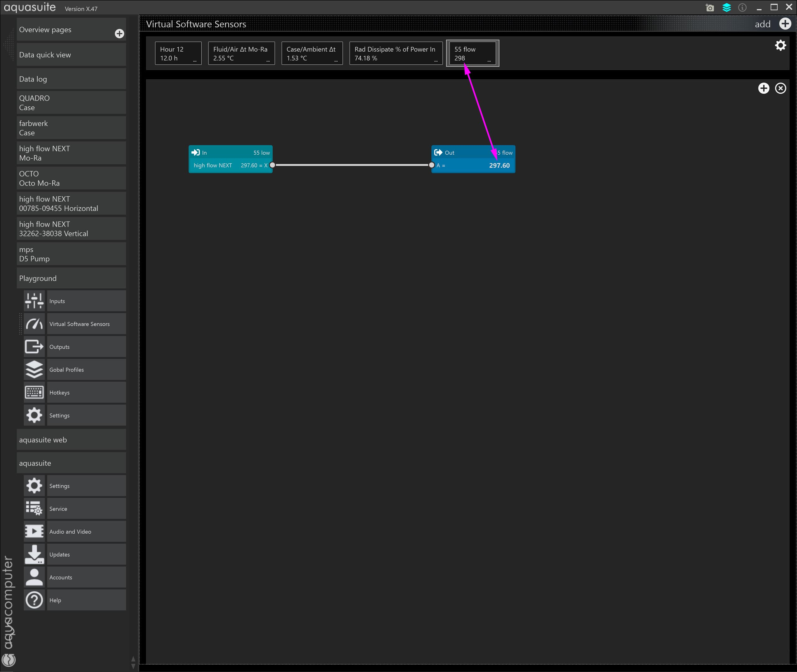
Task: Expand the Playground section header
Action: tap(71, 278)
